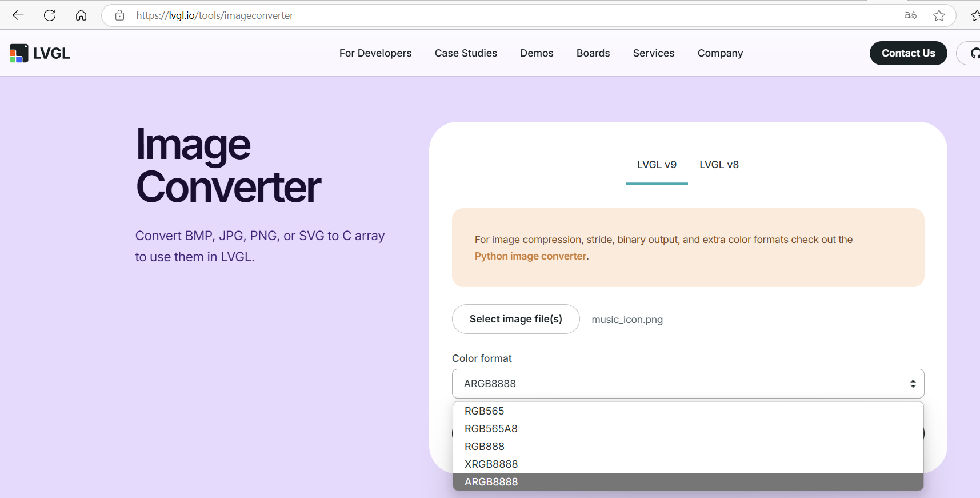Viewport: 980px width, 498px height.
Task: Click the Contact Us button
Action: click(908, 53)
